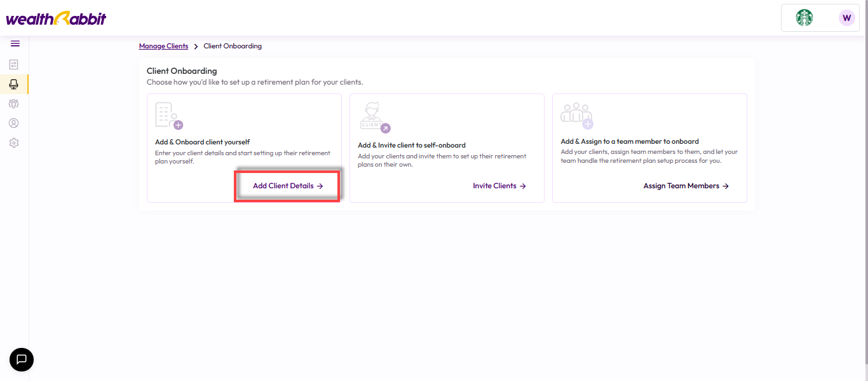Click the WealthRabbit logo
This screenshot has width=868, height=381.
(x=56, y=18)
